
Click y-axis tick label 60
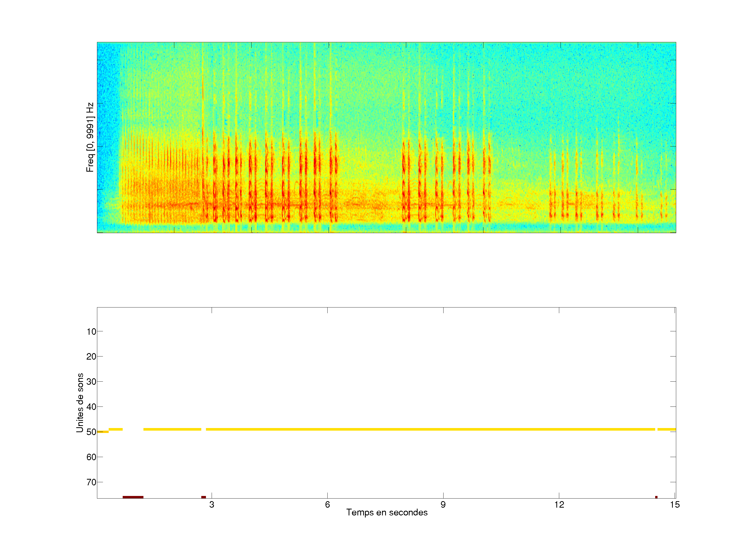click(91, 457)
